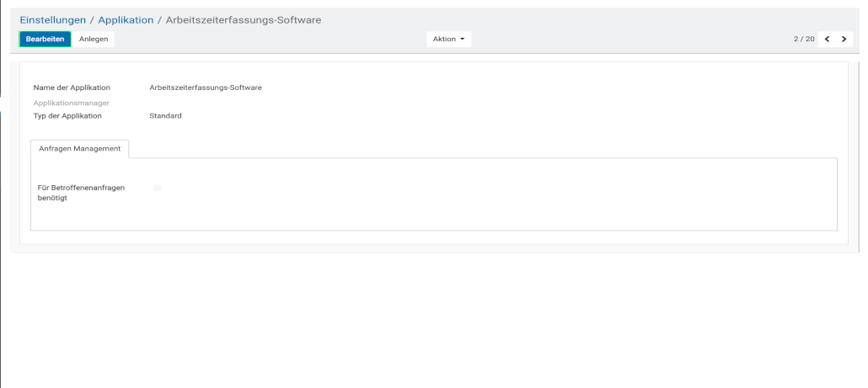Screen dimensions: 868x388
Task: Go to the next record arrow
Action: click(x=844, y=39)
